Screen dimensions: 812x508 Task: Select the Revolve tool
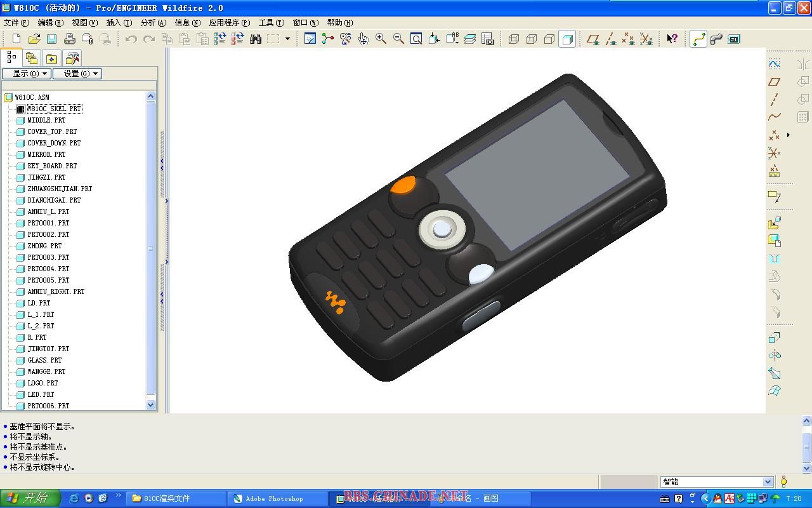(x=775, y=356)
